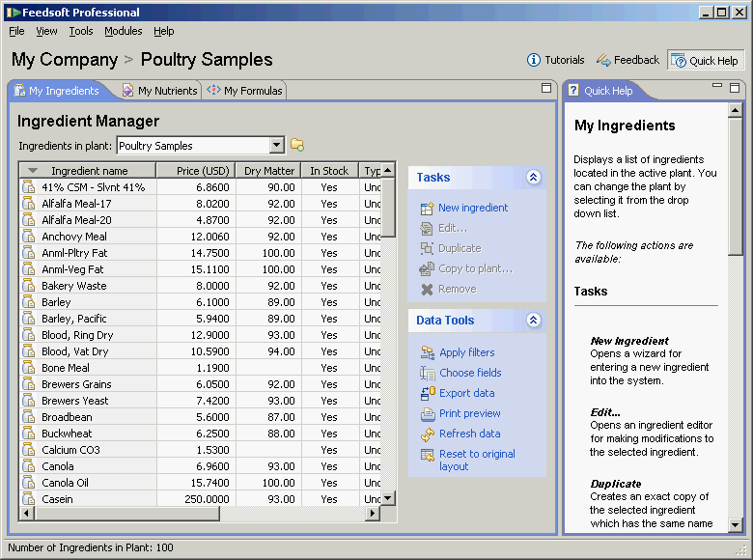Click the icon beside Anchovy Meal row
Viewport: 753px width, 560px height.
29,237
